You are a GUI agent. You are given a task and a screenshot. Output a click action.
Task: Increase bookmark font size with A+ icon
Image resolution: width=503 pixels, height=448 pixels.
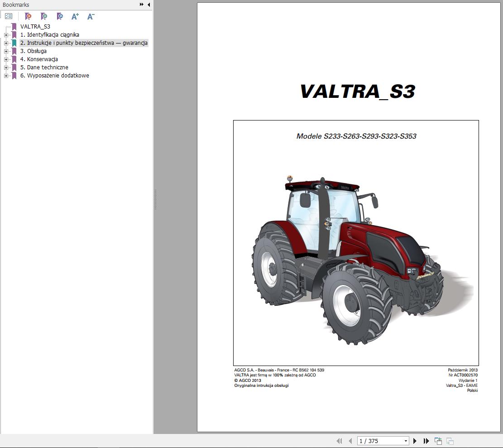pyautogui.click(x=75, y=16)
